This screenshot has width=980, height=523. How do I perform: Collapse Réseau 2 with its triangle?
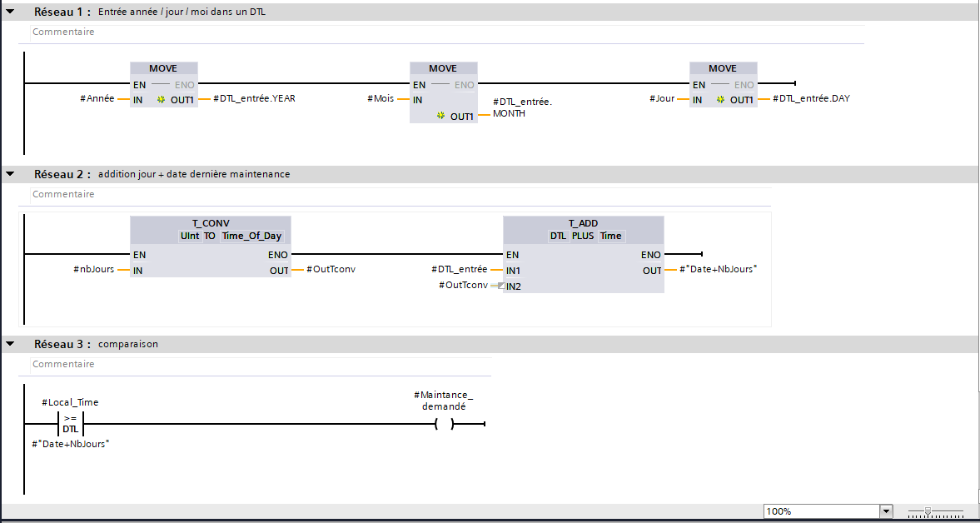(x=10, y=174)
